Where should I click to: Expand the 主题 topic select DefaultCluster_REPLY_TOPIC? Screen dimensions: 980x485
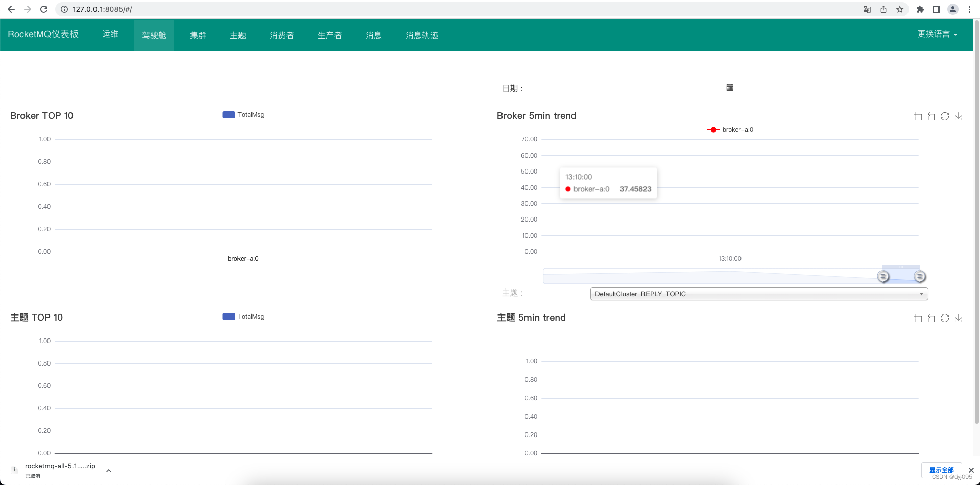click(x=759, y=294)
